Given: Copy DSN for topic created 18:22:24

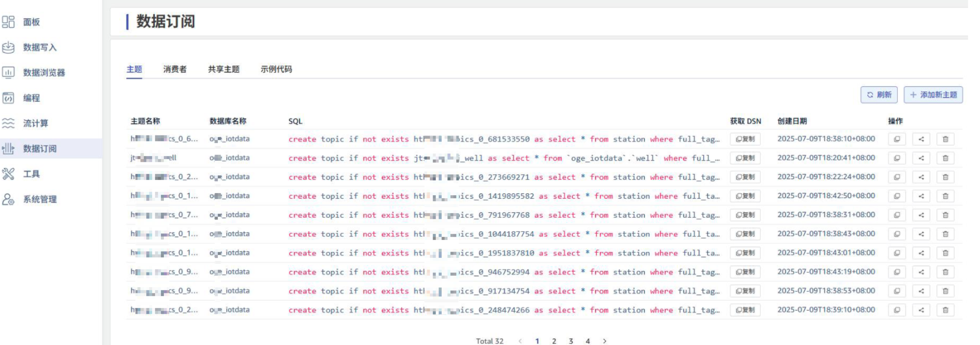Looking at the screenshot, I should point(745,177).
